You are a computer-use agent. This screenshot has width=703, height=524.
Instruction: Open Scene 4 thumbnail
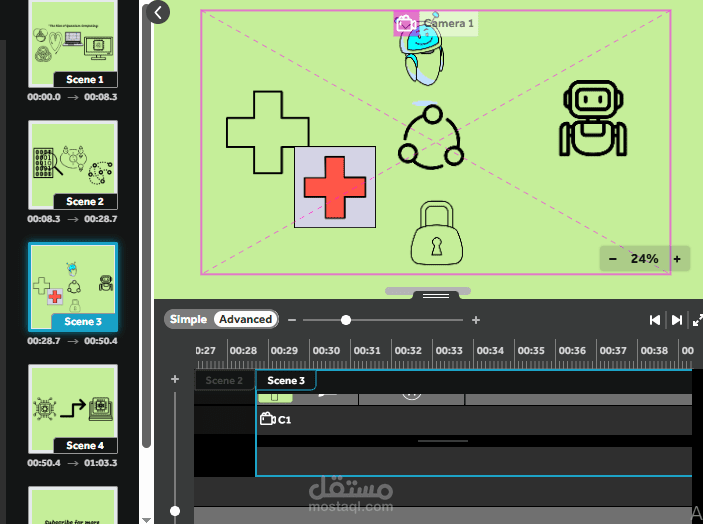click(73, 409)
